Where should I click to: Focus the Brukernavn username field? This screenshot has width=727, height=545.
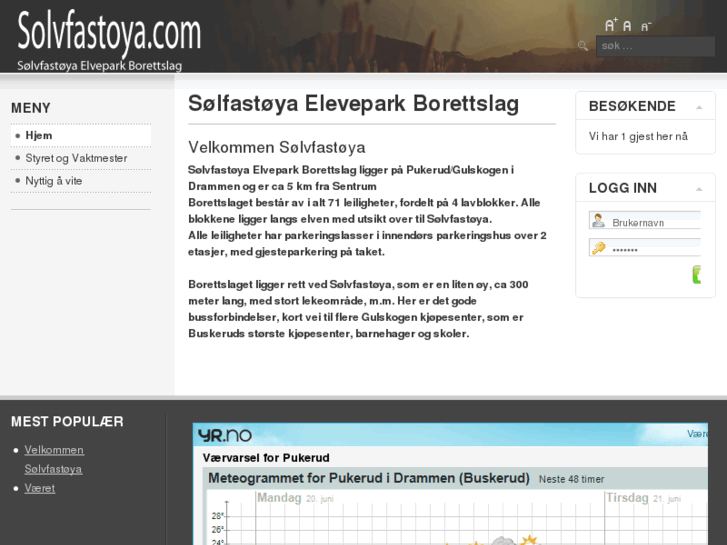click(x=645, y=220)
